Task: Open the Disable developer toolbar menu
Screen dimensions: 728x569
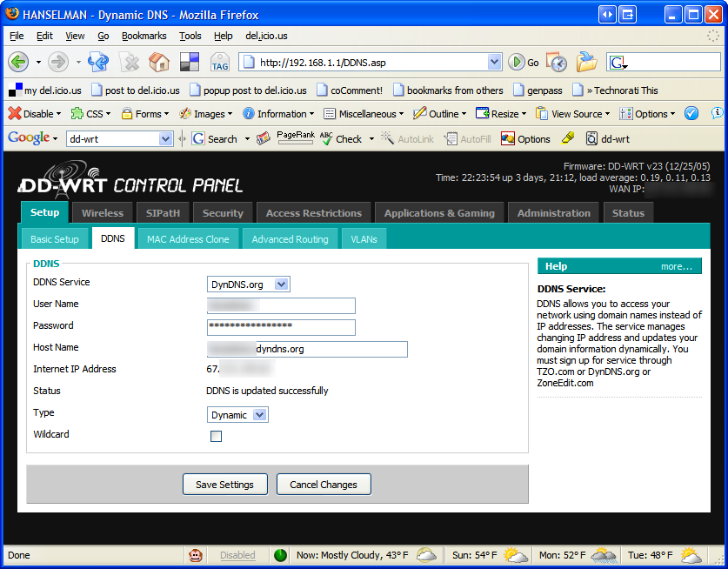Action: [35, 113]
